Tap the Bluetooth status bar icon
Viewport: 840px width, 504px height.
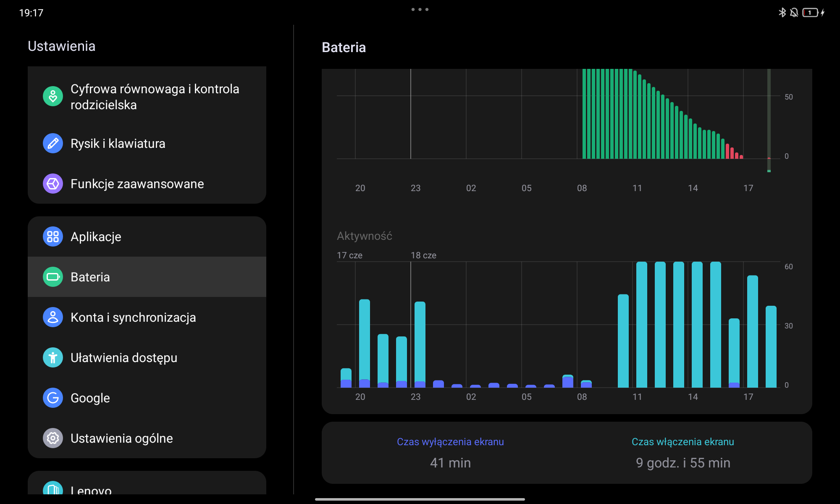tap(782, 13)
